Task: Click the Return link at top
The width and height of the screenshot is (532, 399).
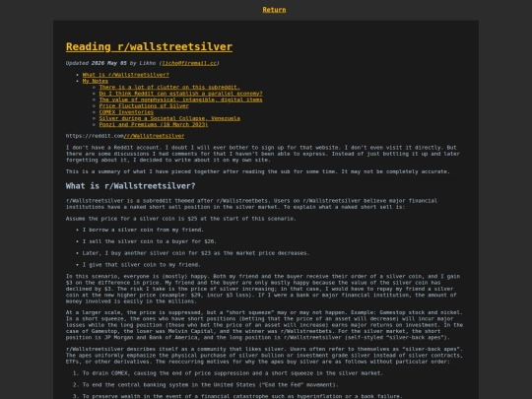Action: 274,10
